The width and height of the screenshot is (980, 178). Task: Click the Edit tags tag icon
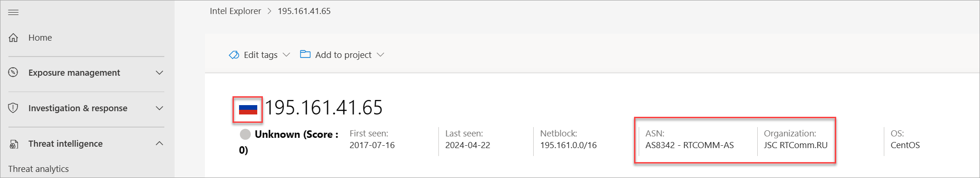234,55
